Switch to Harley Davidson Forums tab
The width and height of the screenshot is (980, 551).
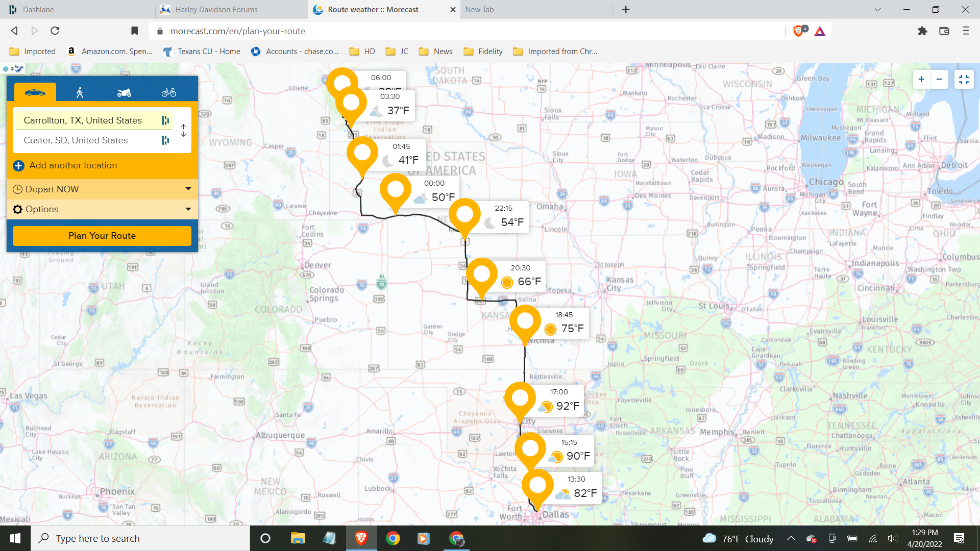pos(216,9)
